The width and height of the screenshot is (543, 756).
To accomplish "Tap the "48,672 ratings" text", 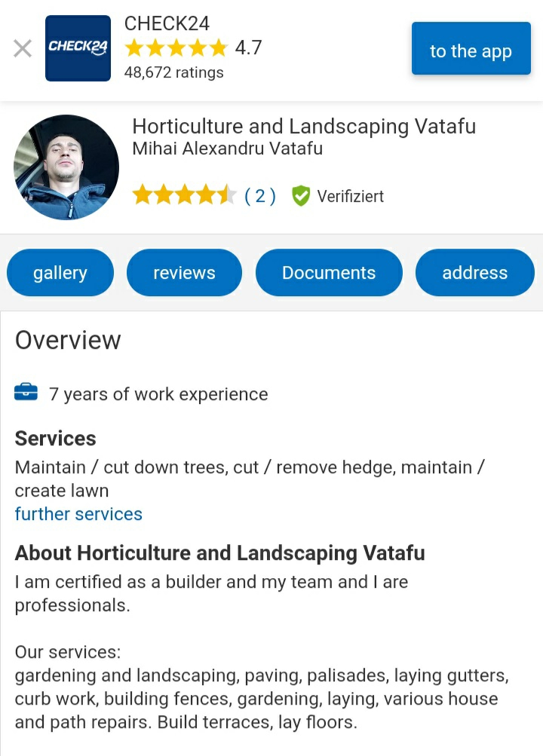I will click(x=173, y=72).
